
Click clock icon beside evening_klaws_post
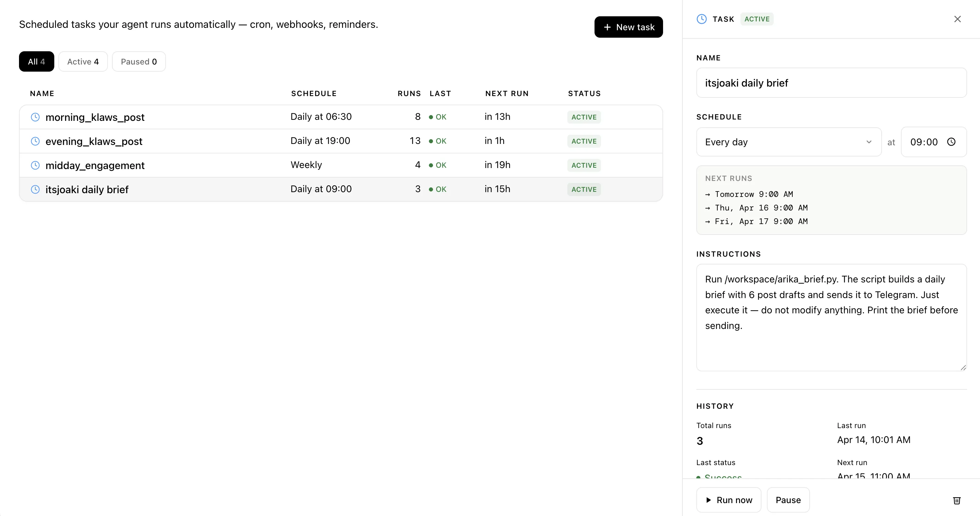point(35,141)
